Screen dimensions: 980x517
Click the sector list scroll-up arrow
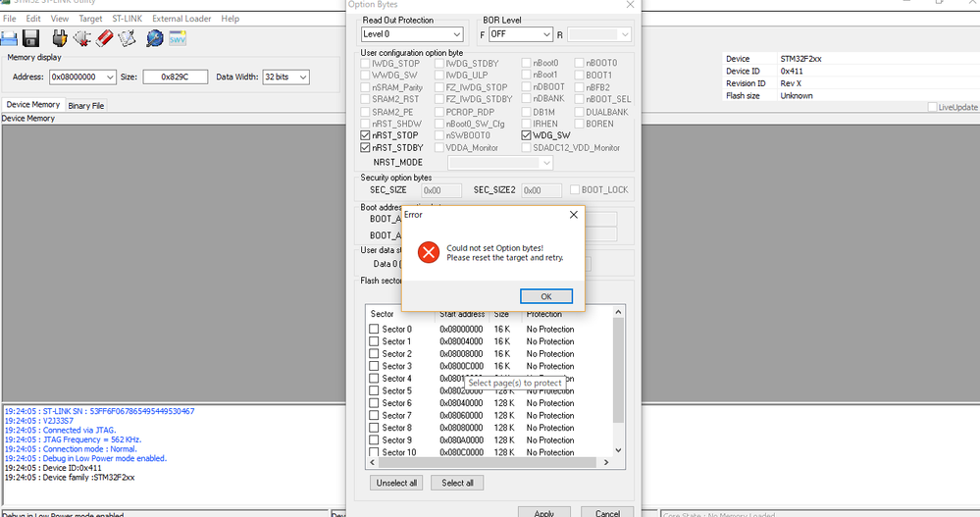tap(618, 312)
